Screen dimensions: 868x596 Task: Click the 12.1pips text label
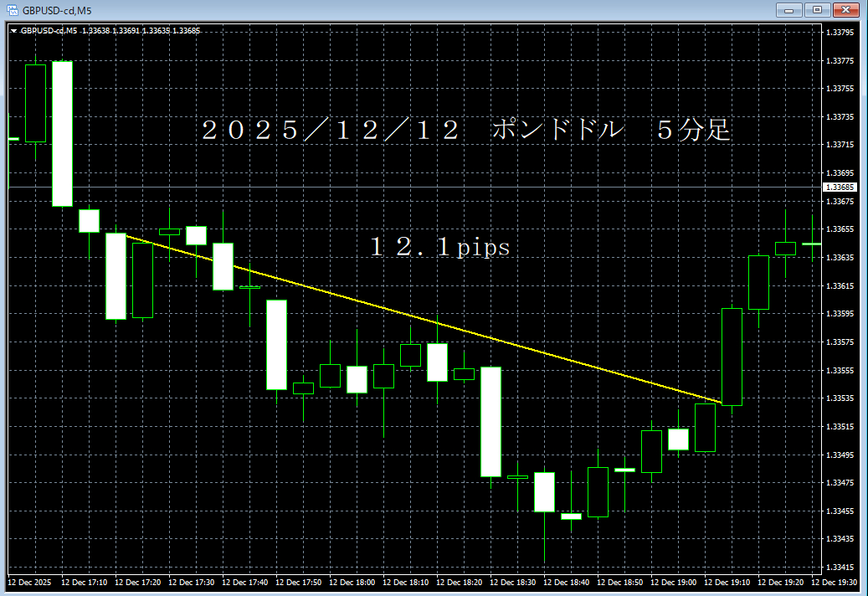point(439,247)
